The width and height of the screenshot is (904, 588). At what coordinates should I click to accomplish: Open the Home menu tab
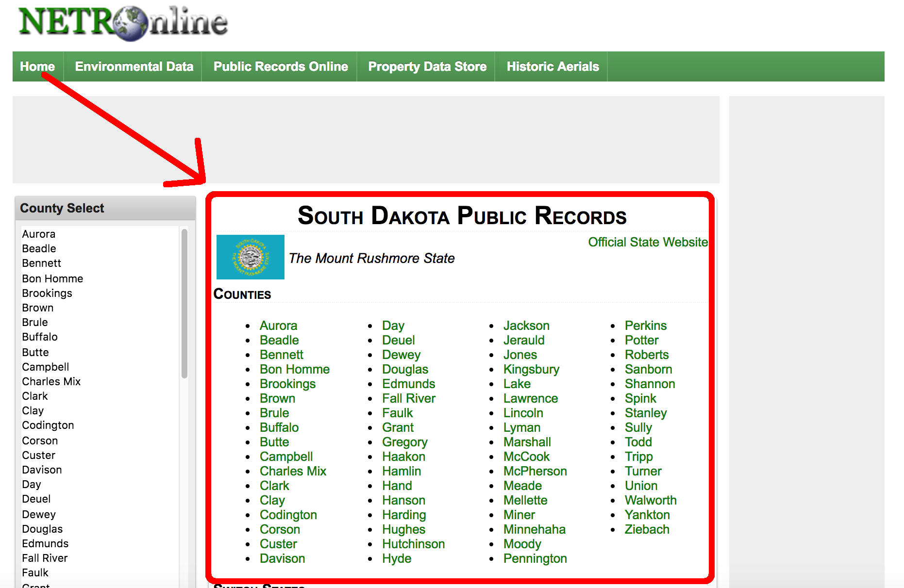pos(37,66)
